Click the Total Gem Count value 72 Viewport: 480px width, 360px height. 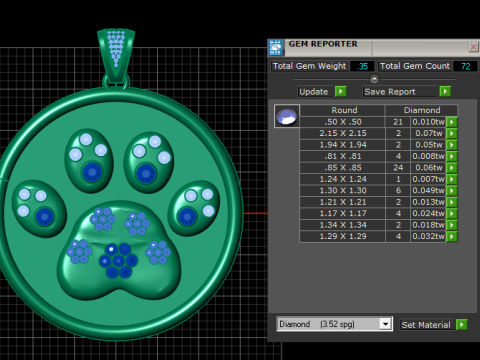click(466, 66)
